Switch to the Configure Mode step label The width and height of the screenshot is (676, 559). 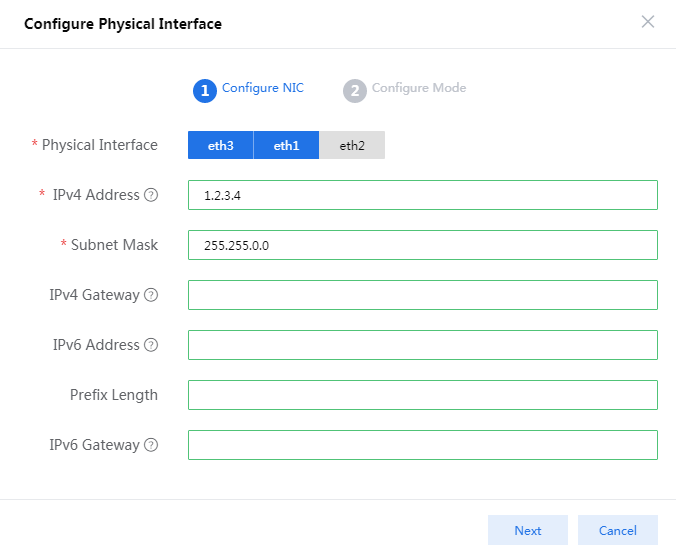[x=418, y=88]
